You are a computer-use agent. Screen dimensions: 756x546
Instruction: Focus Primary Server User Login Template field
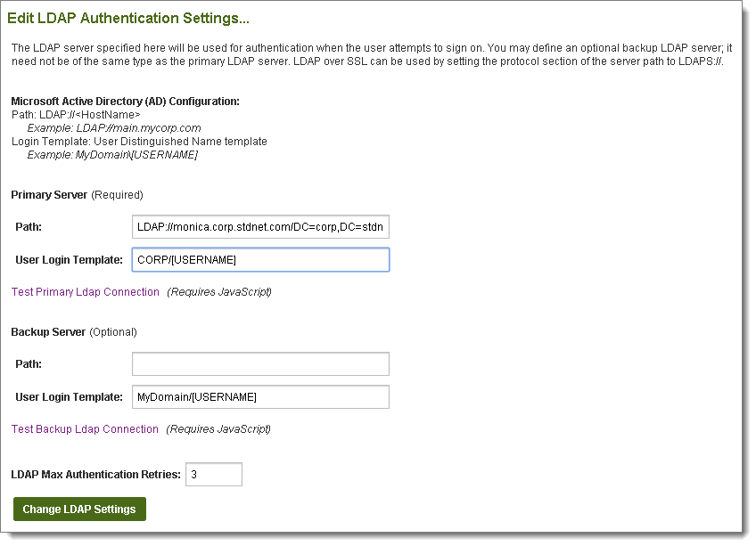(260, 260)
